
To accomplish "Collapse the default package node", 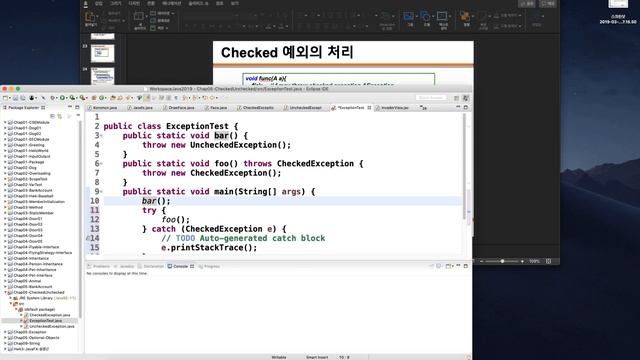I will tap(16, 309).
